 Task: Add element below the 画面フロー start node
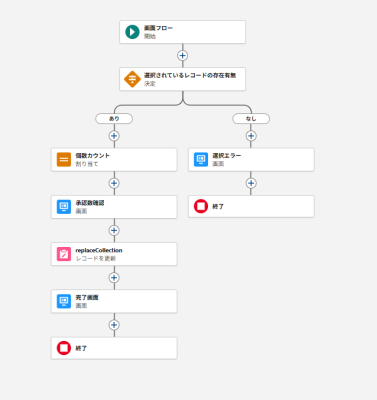tap(182, 55)
